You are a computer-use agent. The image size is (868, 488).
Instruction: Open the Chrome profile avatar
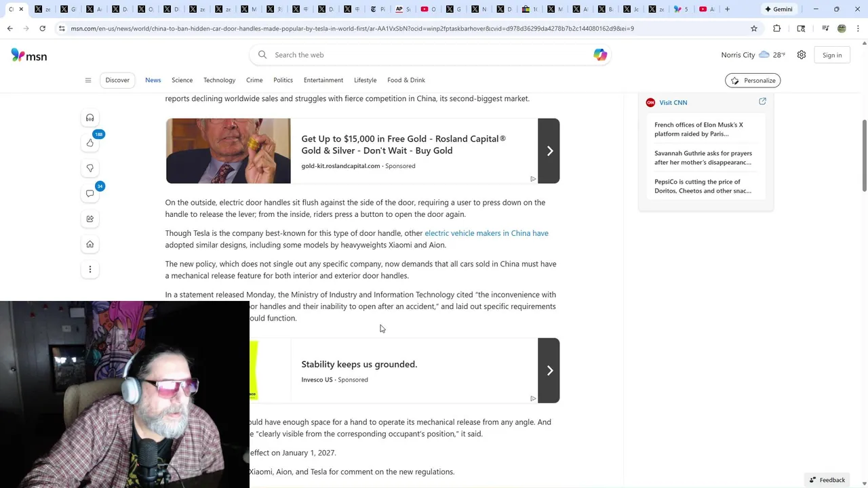(x=842, y=28)
